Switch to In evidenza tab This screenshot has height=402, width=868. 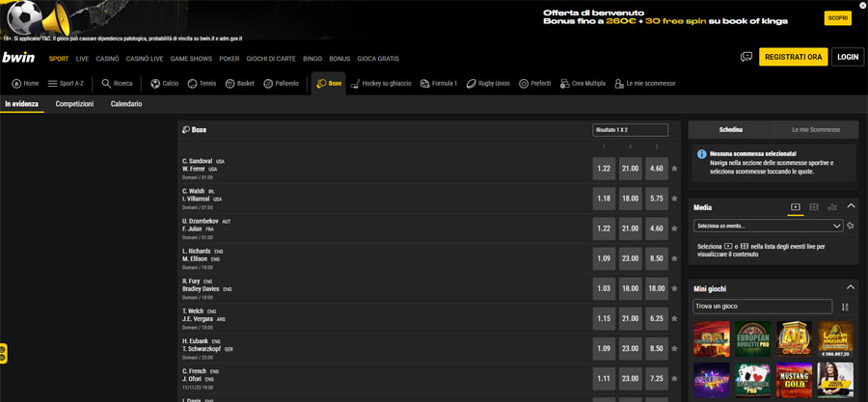point(22,104)
